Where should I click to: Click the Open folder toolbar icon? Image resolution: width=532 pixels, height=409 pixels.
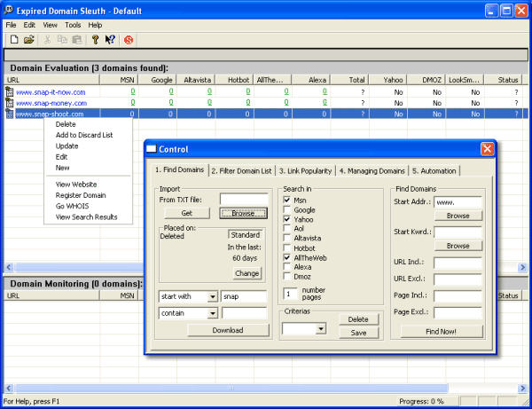[29, 40]
